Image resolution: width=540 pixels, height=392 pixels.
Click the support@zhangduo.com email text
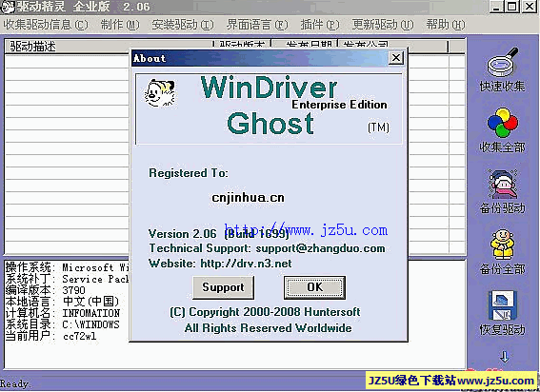pyautogui.click(x=320, y=248)
